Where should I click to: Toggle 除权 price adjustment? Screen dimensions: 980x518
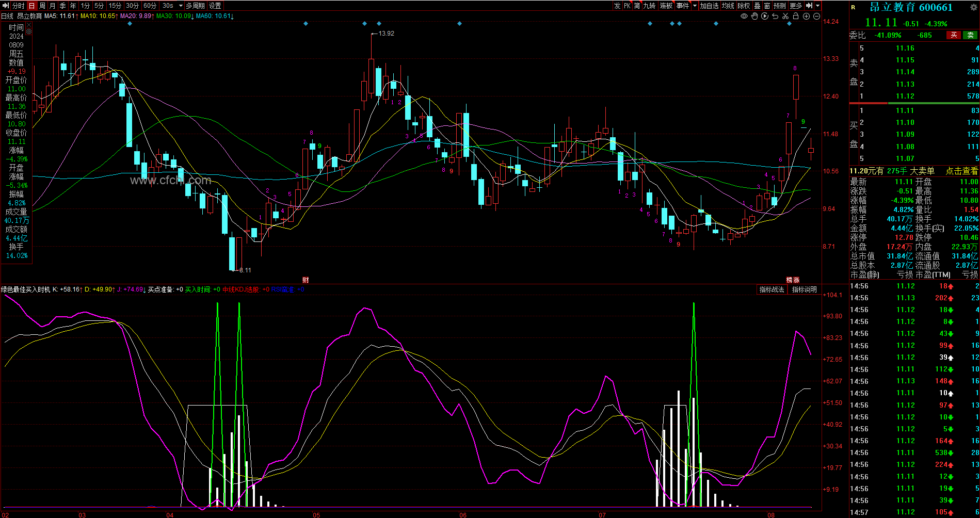[x=744, y=6]
